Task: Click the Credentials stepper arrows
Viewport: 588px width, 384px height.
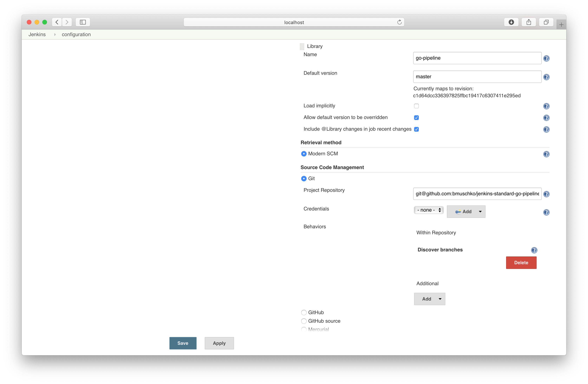Action: point(440,210)
